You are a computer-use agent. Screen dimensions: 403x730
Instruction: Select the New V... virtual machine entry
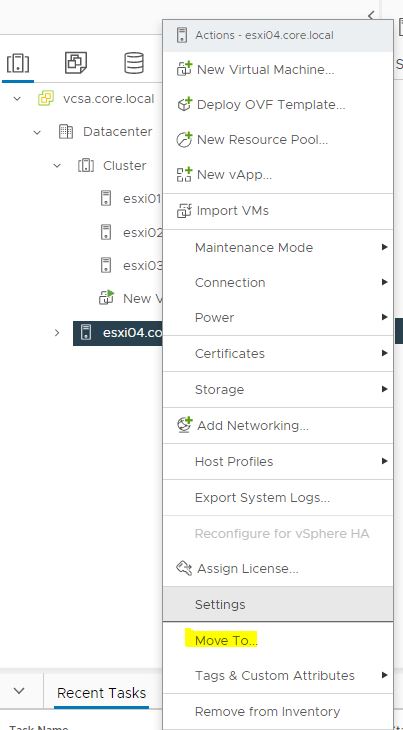click(x=142, y=298)
